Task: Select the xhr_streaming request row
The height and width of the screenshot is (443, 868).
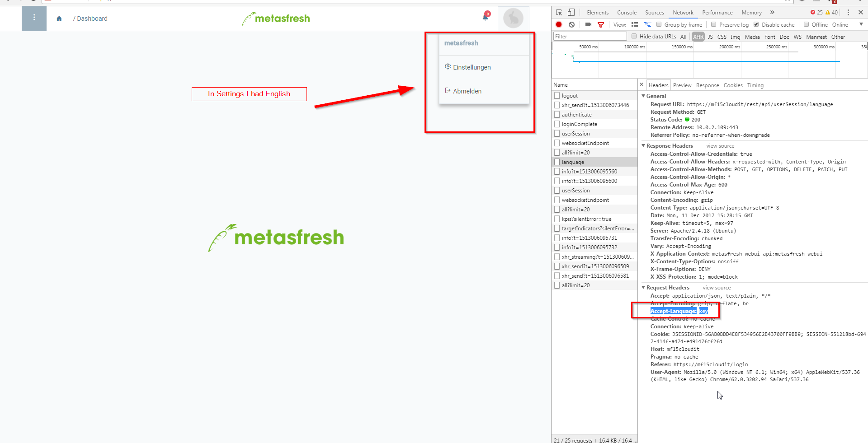Action: point(594,257)
